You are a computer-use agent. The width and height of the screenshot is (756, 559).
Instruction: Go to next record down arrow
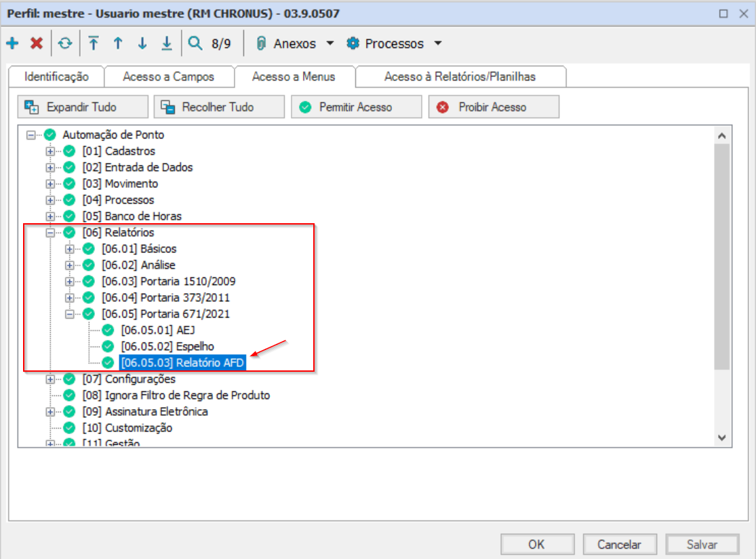pos(142,43)
